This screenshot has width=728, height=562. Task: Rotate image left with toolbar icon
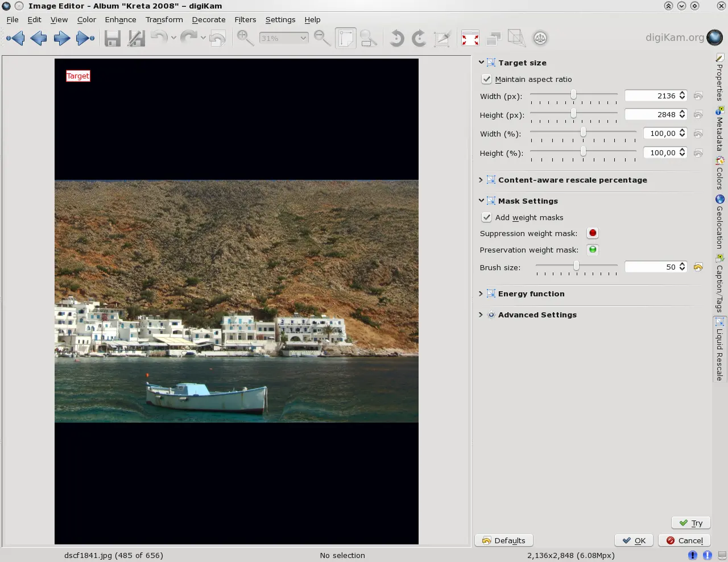(396, 39)
